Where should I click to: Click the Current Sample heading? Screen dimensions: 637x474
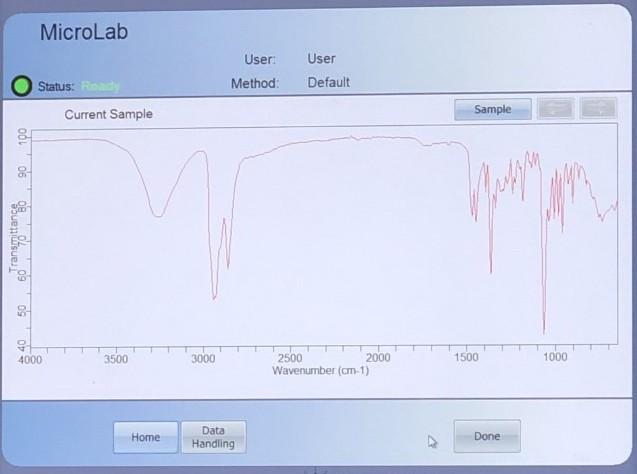pyautogui.click(x=108, y=114)
